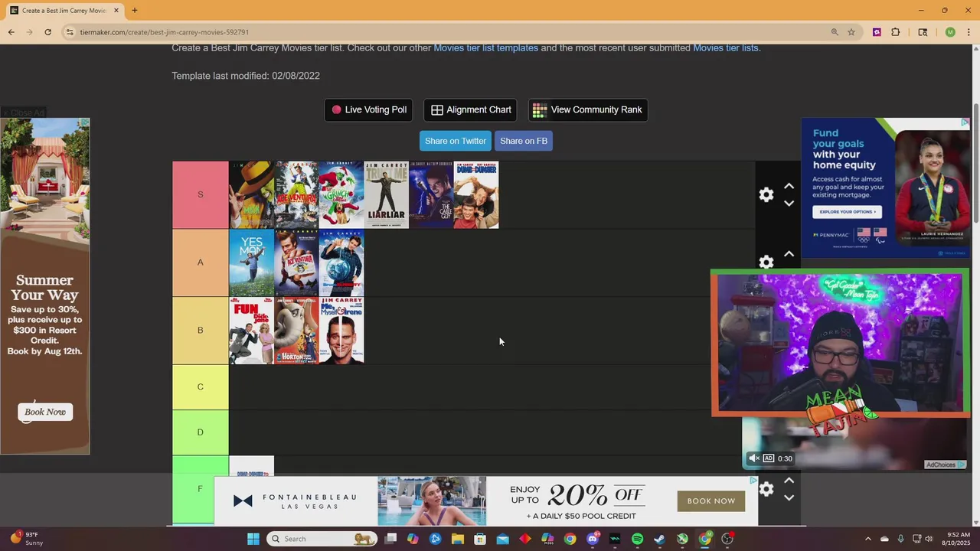Unmute the video ad speaker icon

click(753, 458)
